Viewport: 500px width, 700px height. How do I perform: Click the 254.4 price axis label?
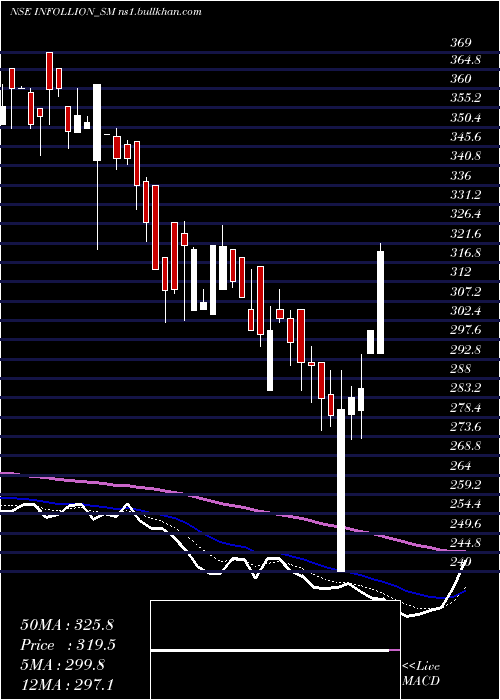pyautogui.click(x=465, y=504)
